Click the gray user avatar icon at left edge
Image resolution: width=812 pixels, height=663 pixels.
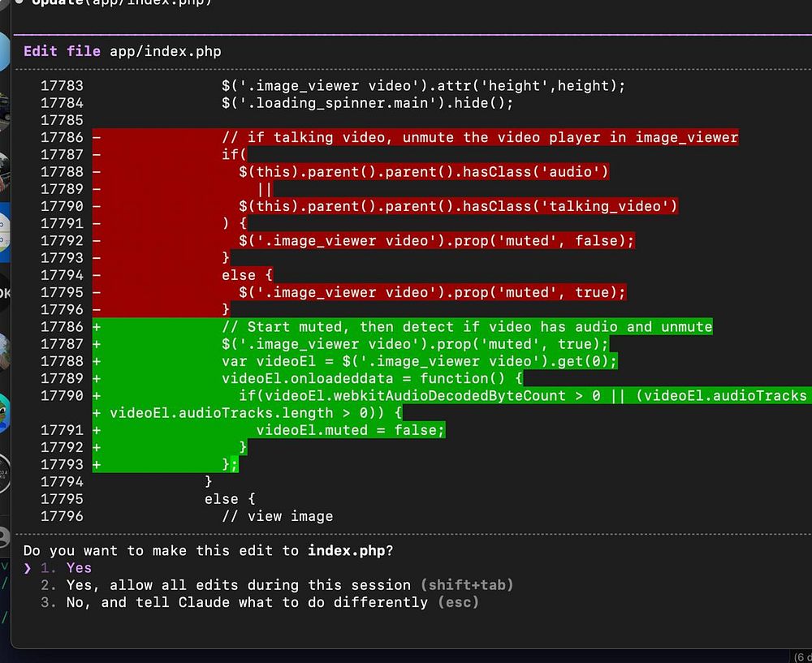point(4,536)
